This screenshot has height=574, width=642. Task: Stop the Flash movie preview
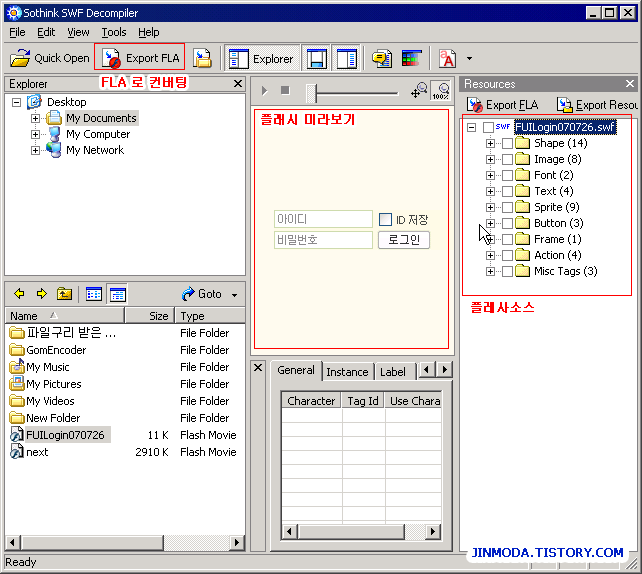[285, 90]
